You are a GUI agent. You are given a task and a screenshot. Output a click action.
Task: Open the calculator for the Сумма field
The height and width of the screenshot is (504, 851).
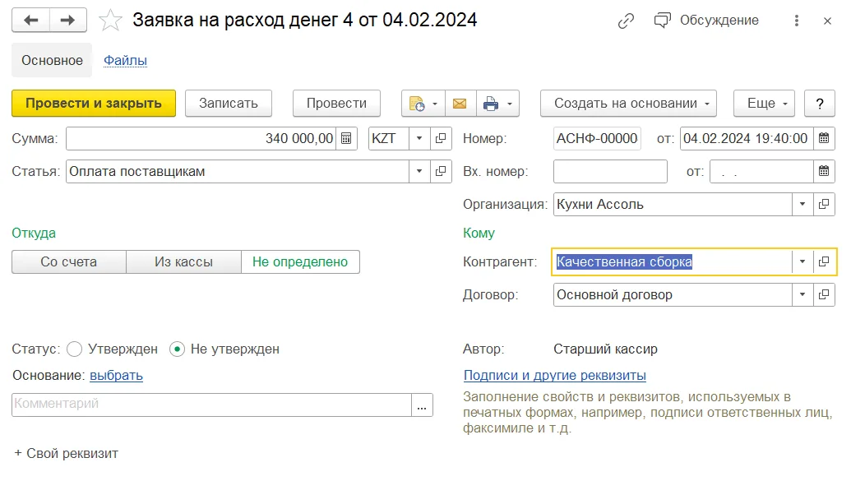tap(346, 138)
